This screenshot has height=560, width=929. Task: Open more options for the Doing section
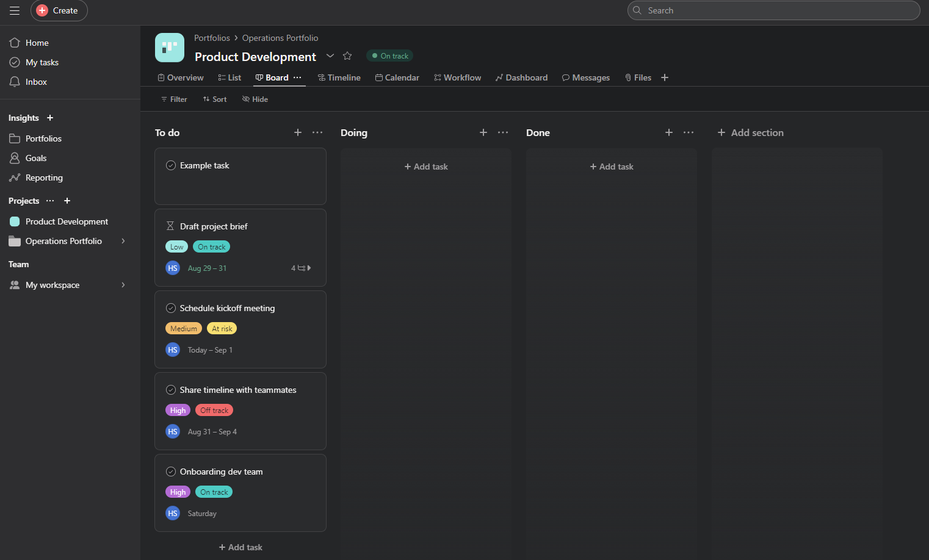coord(503,132)
